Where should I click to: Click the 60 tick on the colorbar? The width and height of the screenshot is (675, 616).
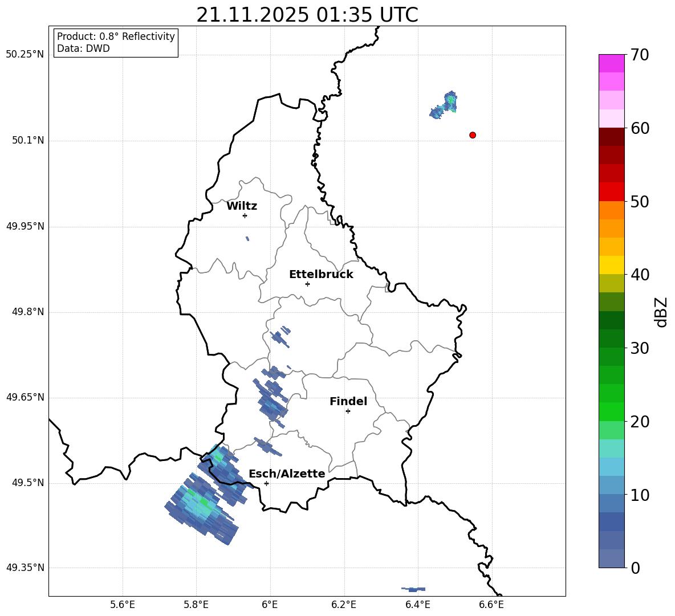coord(640,128)
